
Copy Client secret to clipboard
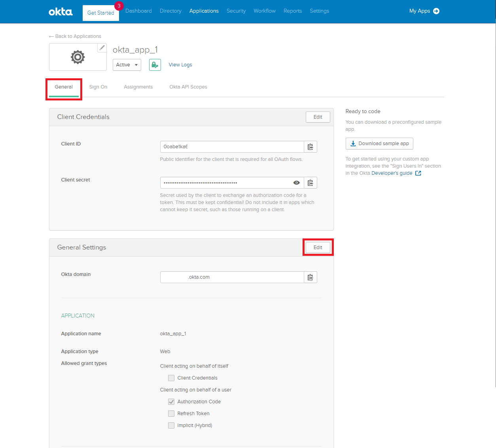click(x=310, y=183)
